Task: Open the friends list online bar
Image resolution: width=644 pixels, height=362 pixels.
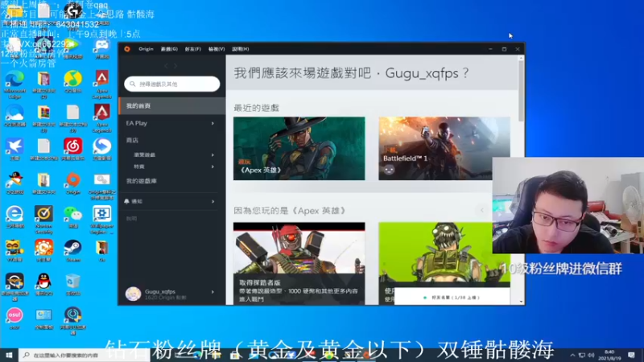Action: click(x=452, y=297)
